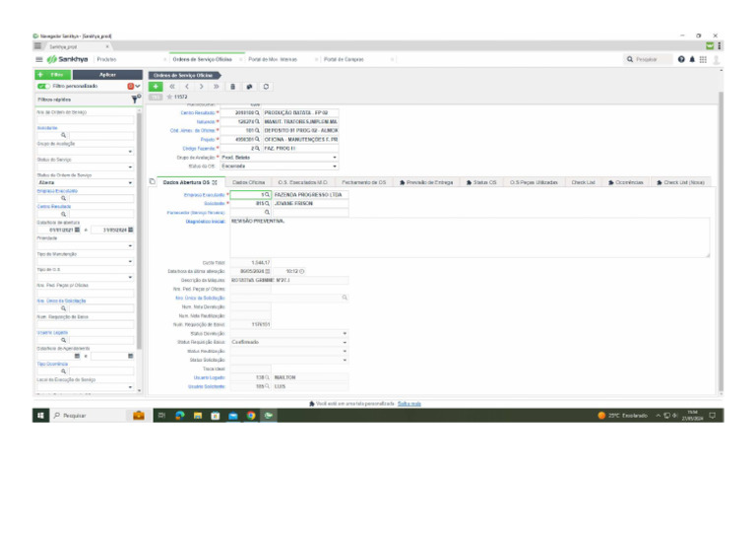Image resolution: width=756 pixels, height=535 pixels.
Task: Expand the Filtro personalizado chevron
Action: pyautogui.click(x=138, y=86)
